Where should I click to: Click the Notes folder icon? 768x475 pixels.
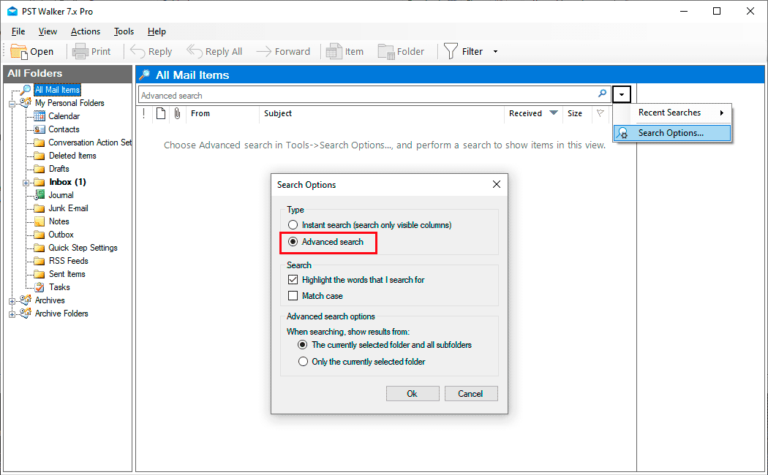40,221
